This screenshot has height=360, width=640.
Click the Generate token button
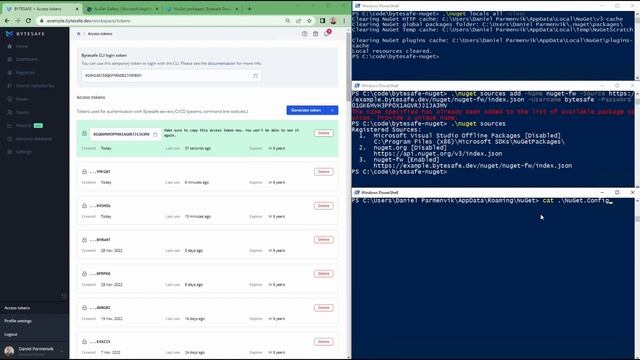point(307,110)
